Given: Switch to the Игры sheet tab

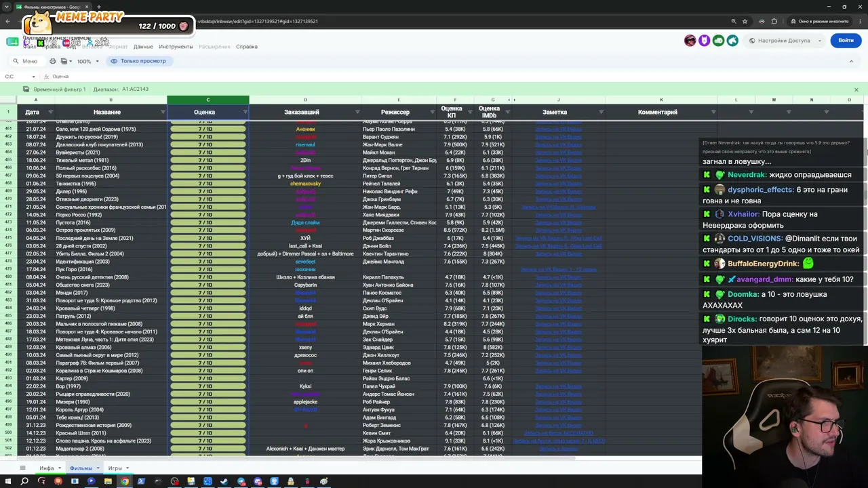Looking at the screenshot, I should coord(115,468).
